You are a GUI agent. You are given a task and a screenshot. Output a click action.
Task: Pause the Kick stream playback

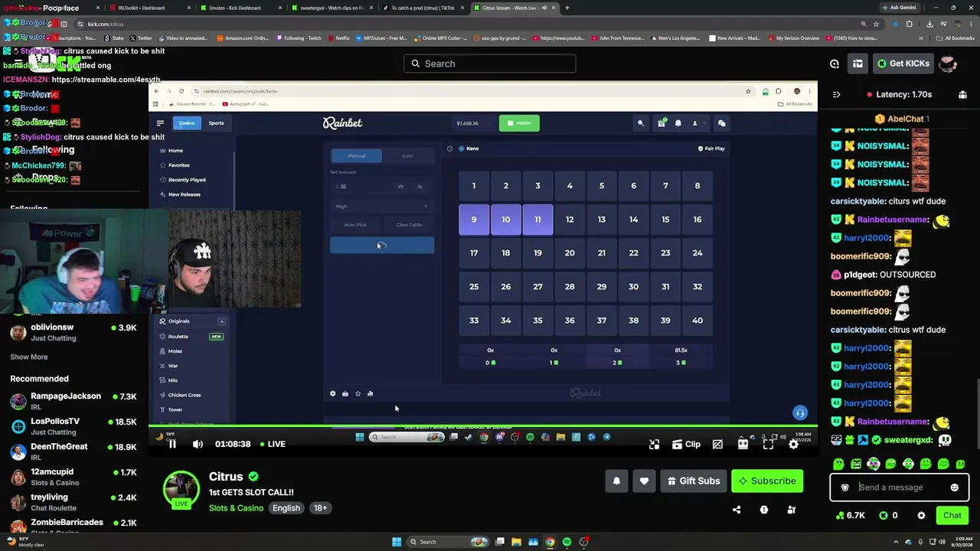click(172, 444)
